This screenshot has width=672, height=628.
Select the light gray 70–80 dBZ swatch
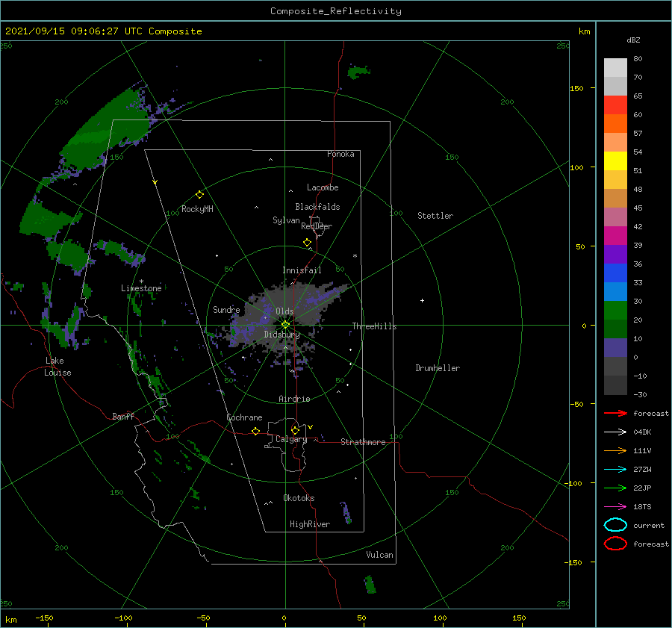615,68
